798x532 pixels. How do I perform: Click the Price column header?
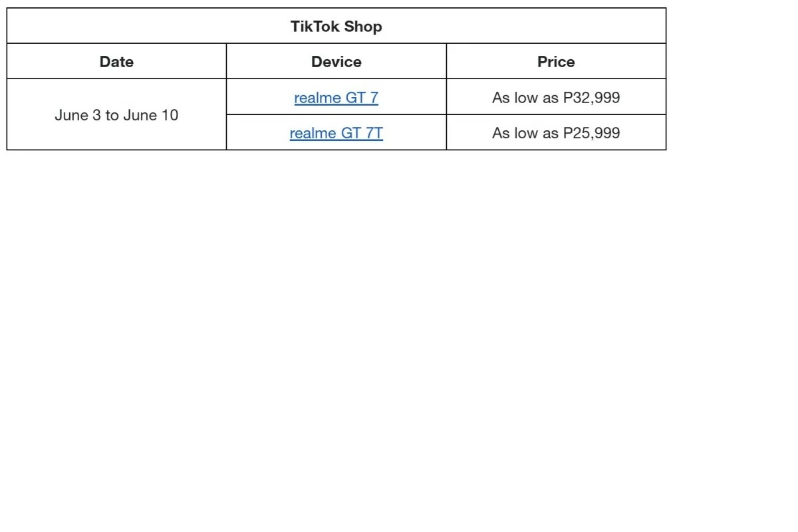(556, 62)
